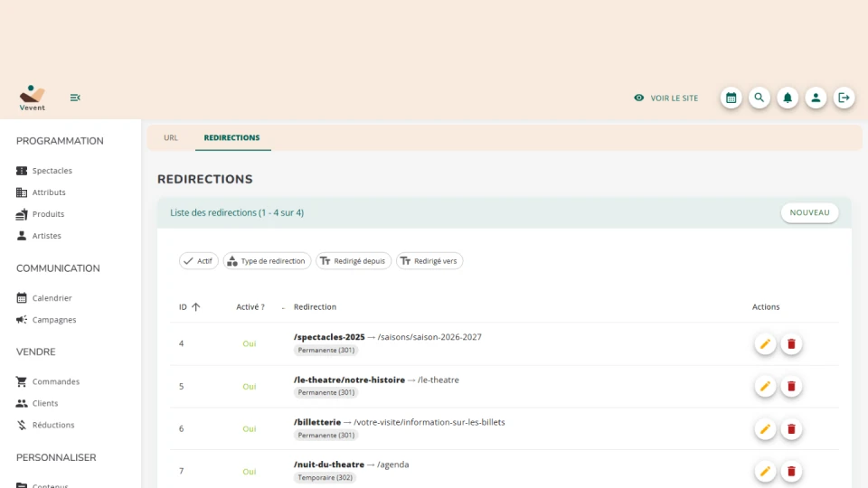This screenshot has width=868, height=488.
Task: Edit the /spectacles-2025 redirection
Action: [x=765, y=344]
